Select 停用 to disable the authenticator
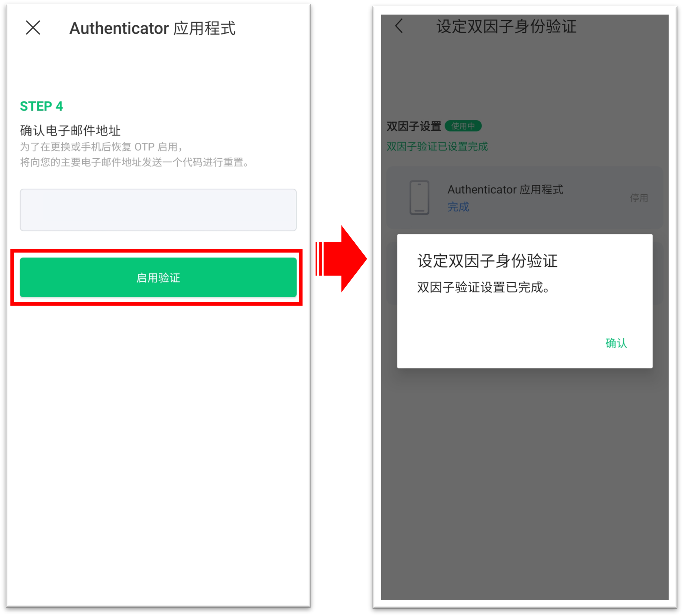Viewport: 683px width, 616px height. tap(638, 198)
